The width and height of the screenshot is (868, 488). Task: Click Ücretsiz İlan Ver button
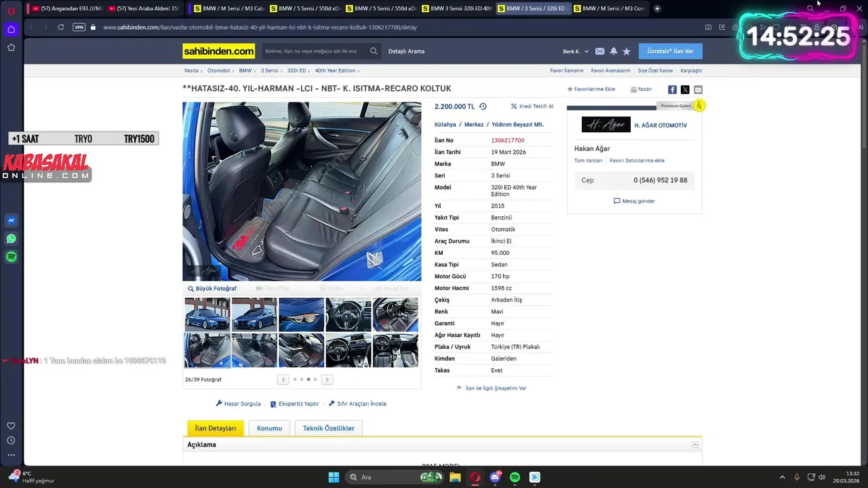[671, 52]
